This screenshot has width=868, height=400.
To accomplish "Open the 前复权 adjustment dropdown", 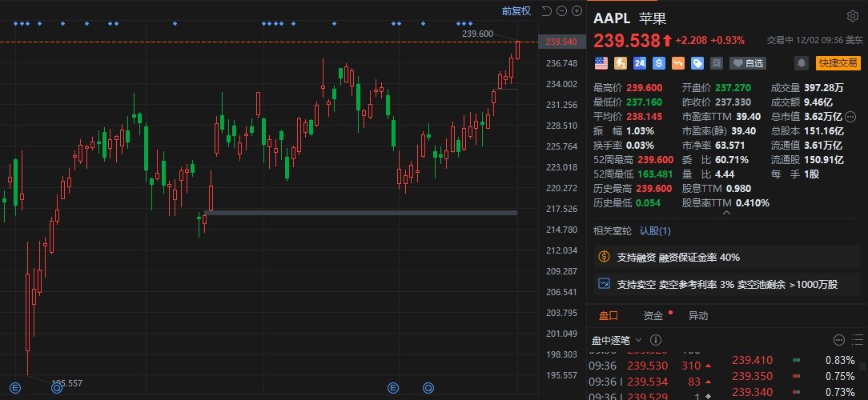I will point(516,10).
